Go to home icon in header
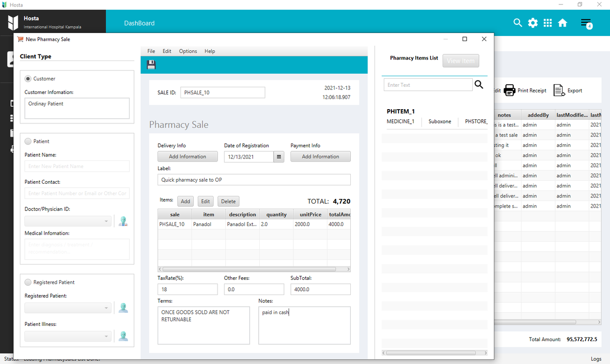610x364 pixels. tap(563, 23)
